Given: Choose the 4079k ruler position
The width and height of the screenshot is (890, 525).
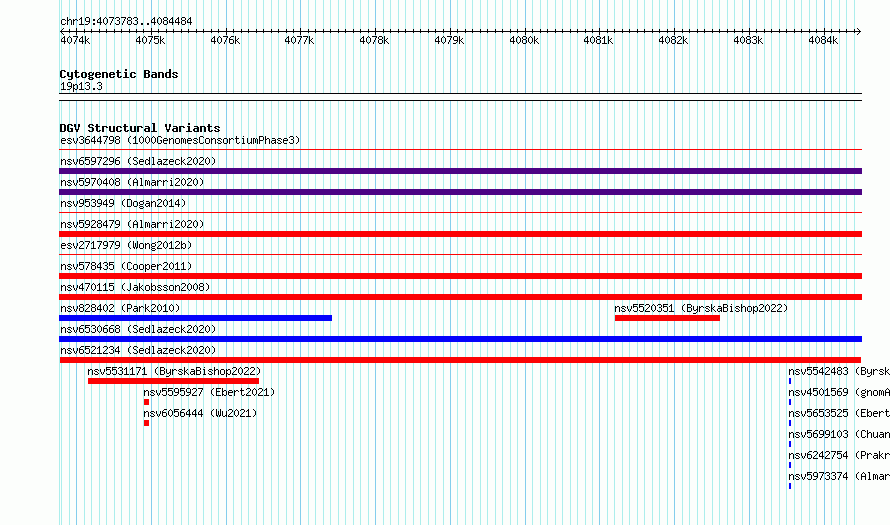Looking at the screenshot, I should point(449,40).
